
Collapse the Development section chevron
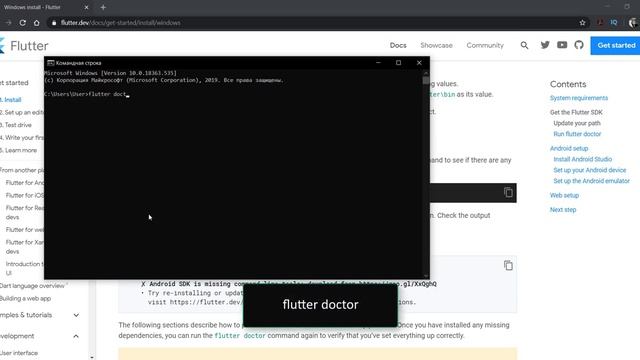76,336
